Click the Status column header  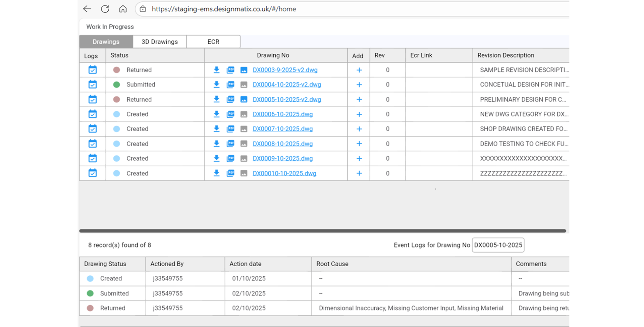pos(119,55)
